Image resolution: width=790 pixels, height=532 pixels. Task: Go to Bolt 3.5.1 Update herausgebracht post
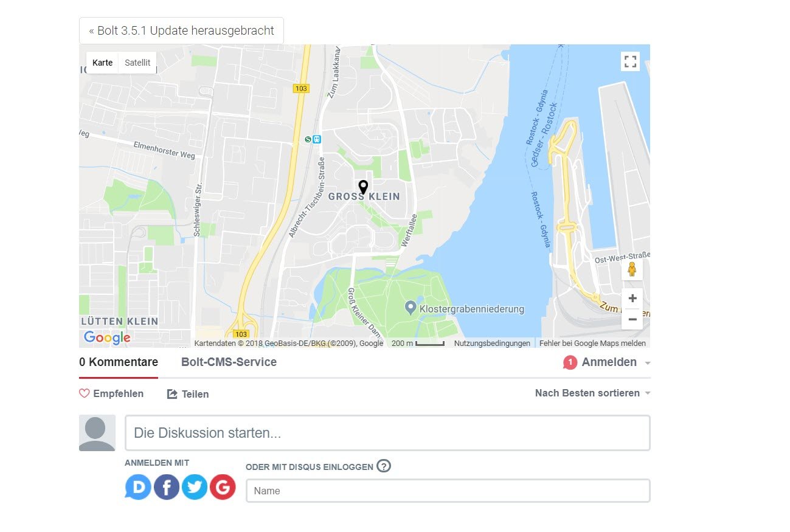coord(181,30)
